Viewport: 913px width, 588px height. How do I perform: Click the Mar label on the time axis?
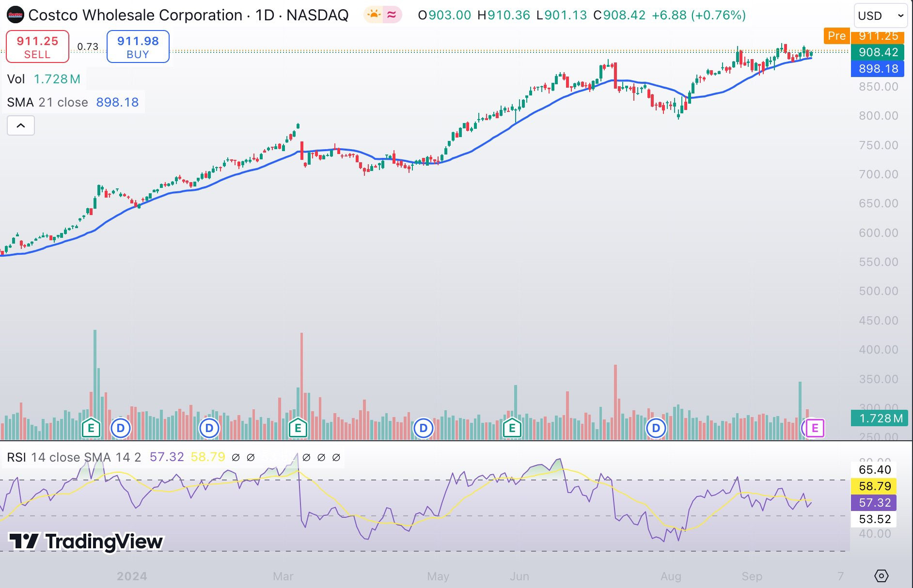(x=283, y=576)
